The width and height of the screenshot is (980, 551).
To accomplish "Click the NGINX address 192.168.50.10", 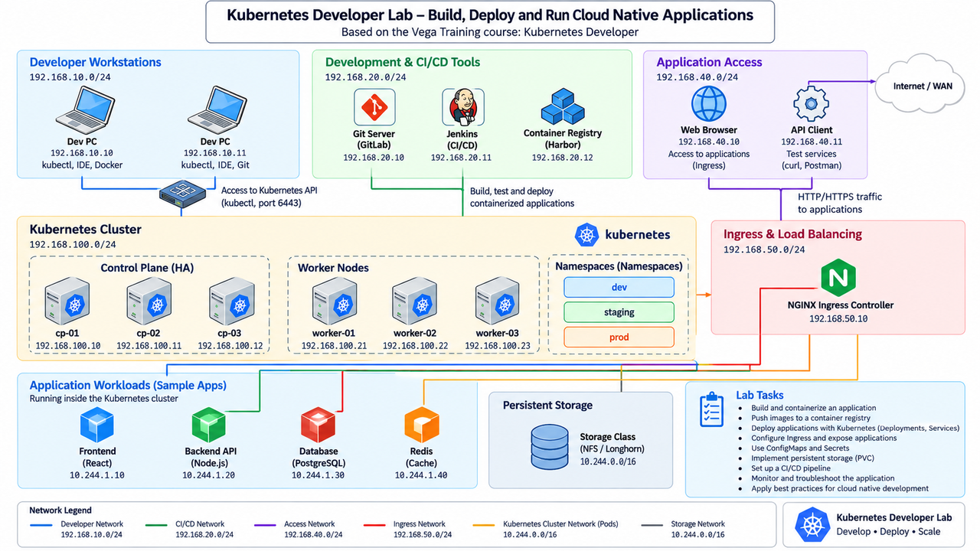I will coord(838,318).
